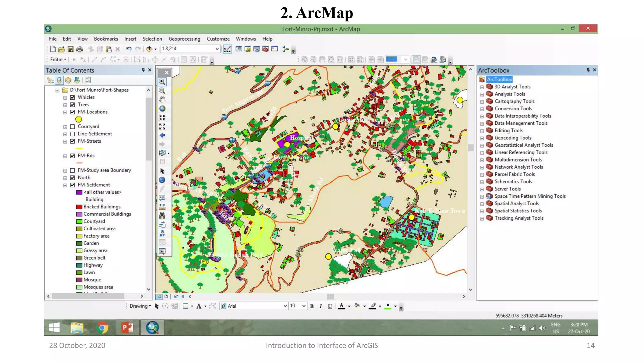Collapse the FM-Settlement layer legend
The image size is (644, 362).
(65, 185)
